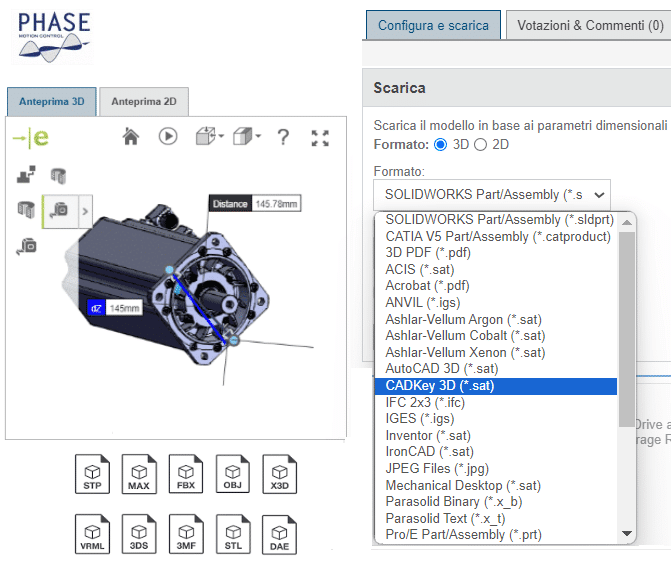Choose CATIA V5 Part/Assembly option
This screenshot has height=565, width=671.
point(496,236)
